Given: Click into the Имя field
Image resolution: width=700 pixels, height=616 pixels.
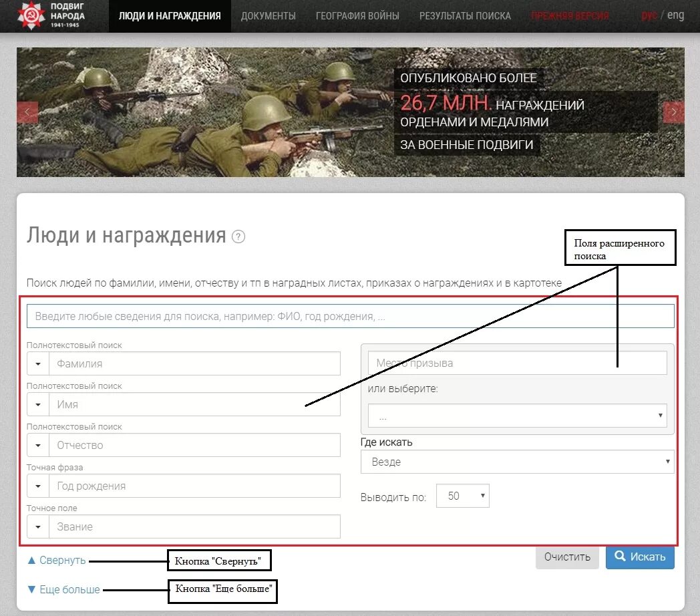Looking at the screenshot, I should click(x=194, y=404).
